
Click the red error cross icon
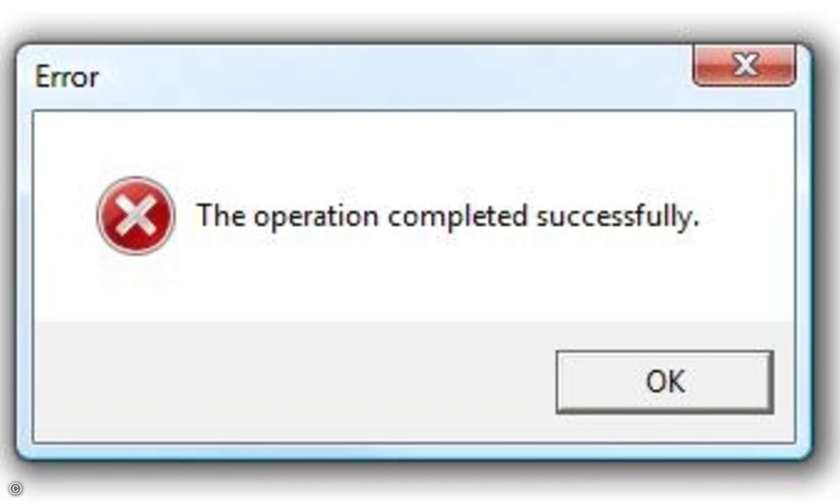pyautogui.click(x=136, y=215)
